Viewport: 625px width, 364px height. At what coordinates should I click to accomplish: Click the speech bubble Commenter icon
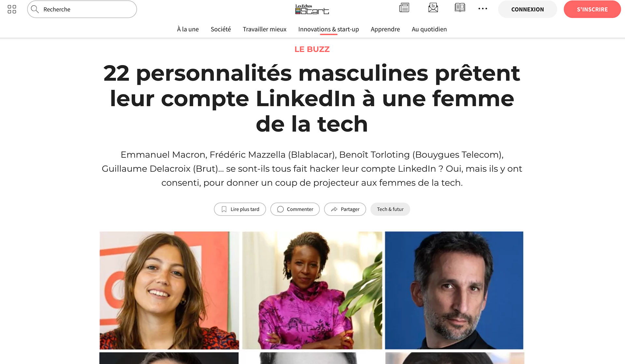pos(280,209)
